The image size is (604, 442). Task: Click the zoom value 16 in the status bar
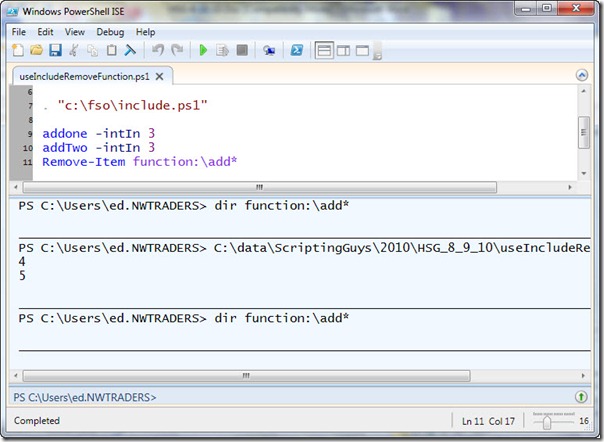point(584,421)
